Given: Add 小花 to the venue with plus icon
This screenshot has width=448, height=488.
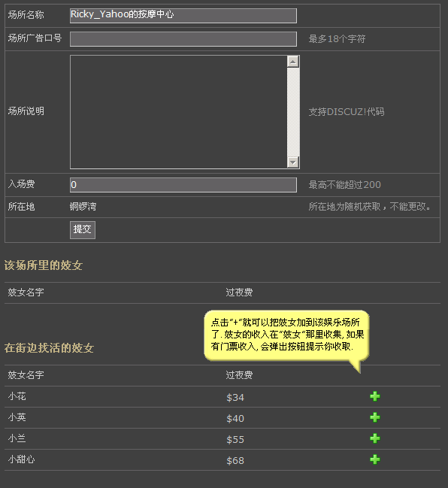Looking at the screenshot, I should [375, 396].
